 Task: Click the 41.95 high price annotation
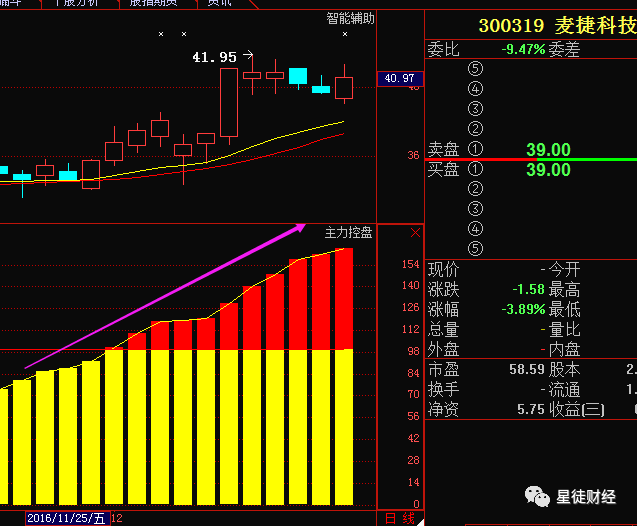click(214, 57)
